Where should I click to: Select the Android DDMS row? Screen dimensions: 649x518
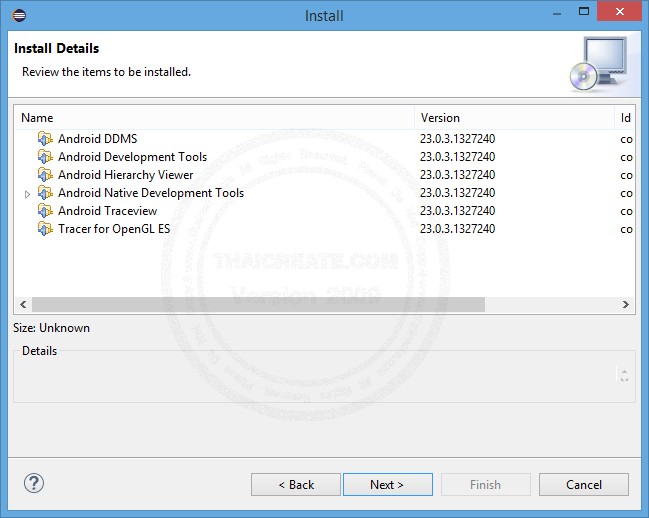[324, 139]
